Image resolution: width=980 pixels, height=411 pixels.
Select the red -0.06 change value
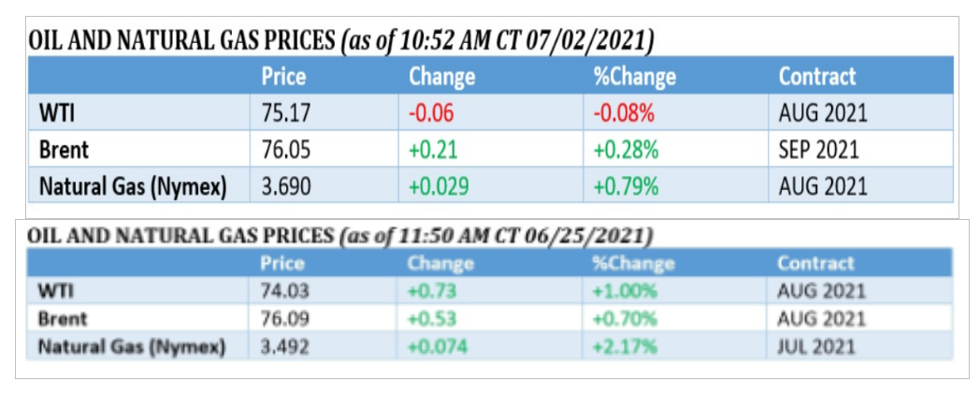tap(432, 114)
